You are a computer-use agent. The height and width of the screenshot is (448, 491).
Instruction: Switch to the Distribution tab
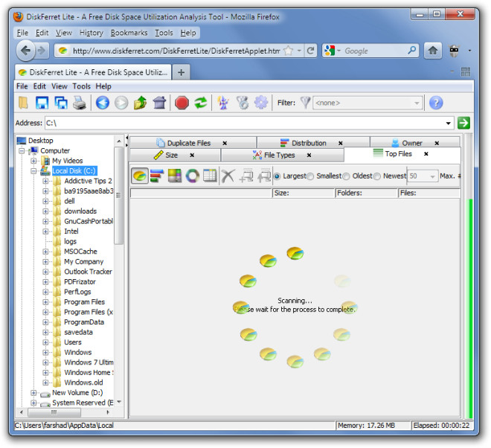click(x=309, y=143)
